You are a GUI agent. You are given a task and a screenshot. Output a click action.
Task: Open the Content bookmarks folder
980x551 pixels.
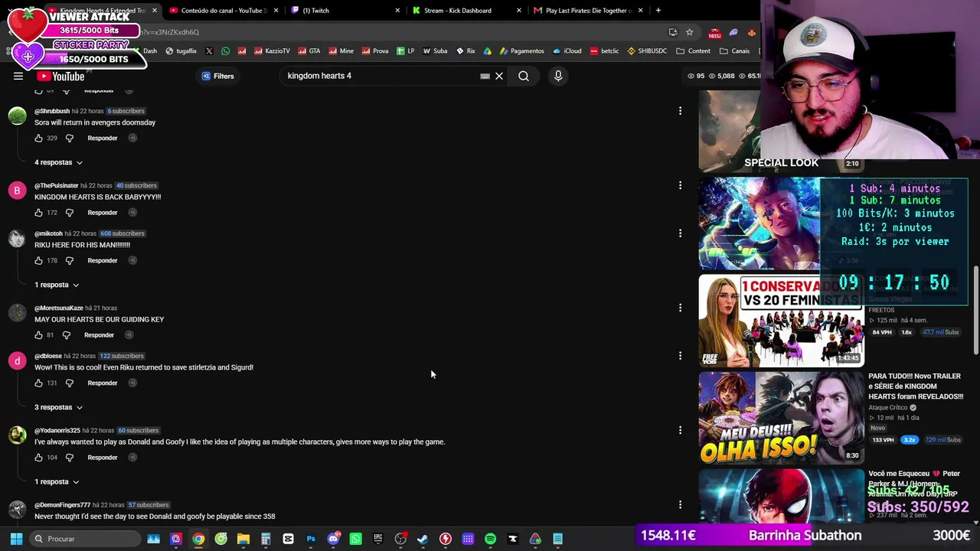click(x=694, y=51)
